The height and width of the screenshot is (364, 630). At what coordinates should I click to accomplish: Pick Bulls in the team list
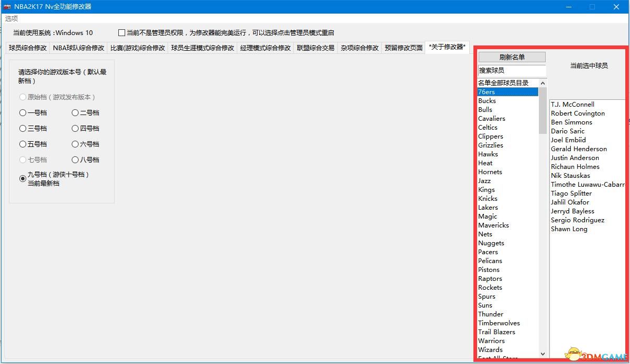point(507,110)
